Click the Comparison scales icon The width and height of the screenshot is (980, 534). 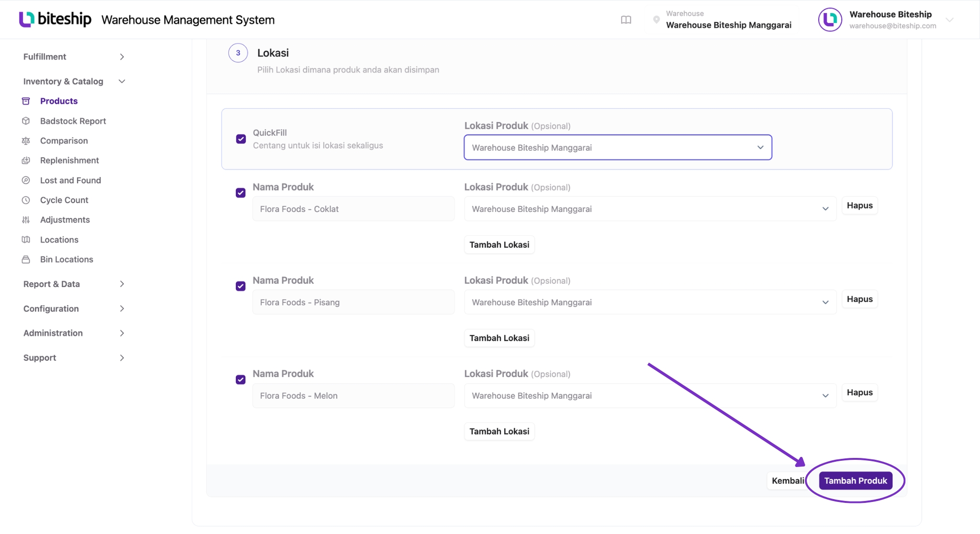(x=26, y=141)
